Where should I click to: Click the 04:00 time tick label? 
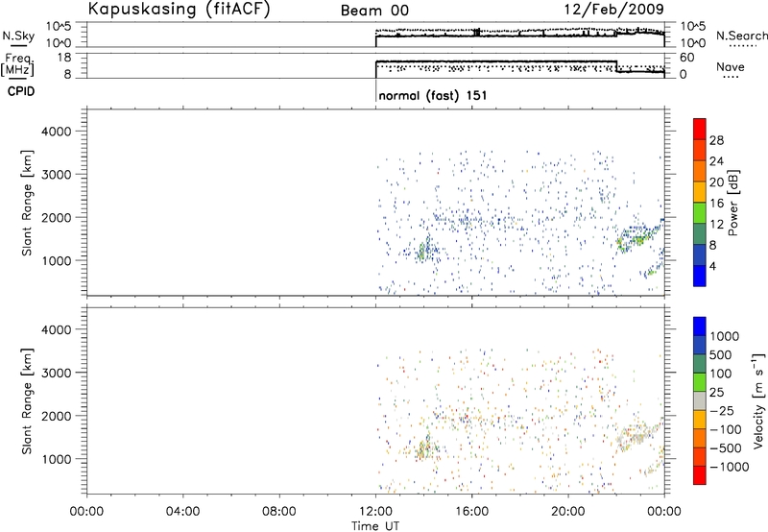182,512
